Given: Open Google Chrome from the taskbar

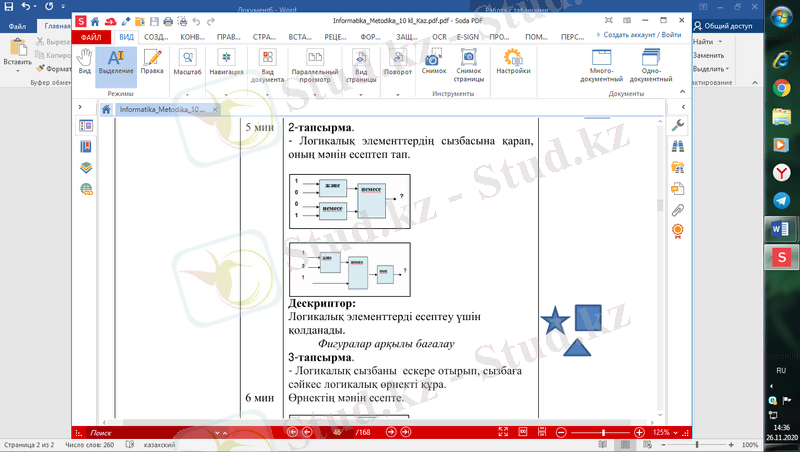Looking at the screenshot, I should click(x=780, y=88).
